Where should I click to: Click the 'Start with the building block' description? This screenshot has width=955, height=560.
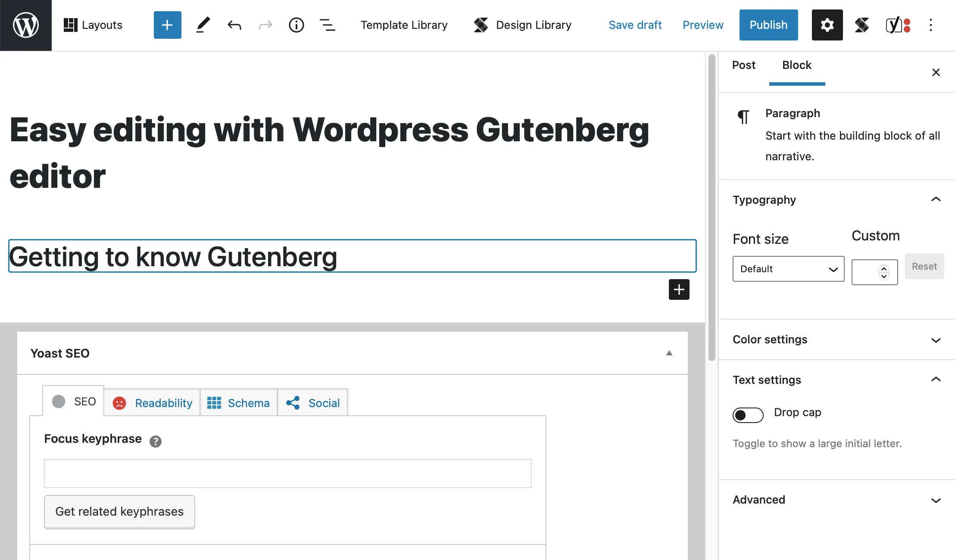(x=852, y=146)
